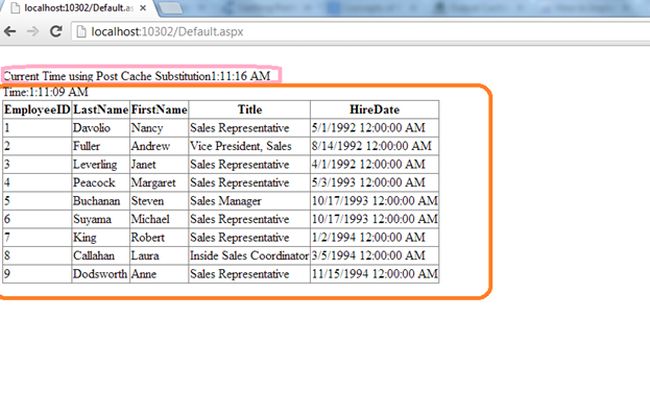This screenshot has width=650, height=393.
Task: Reload the page with the refresh icon
Action: click(56, 31)
